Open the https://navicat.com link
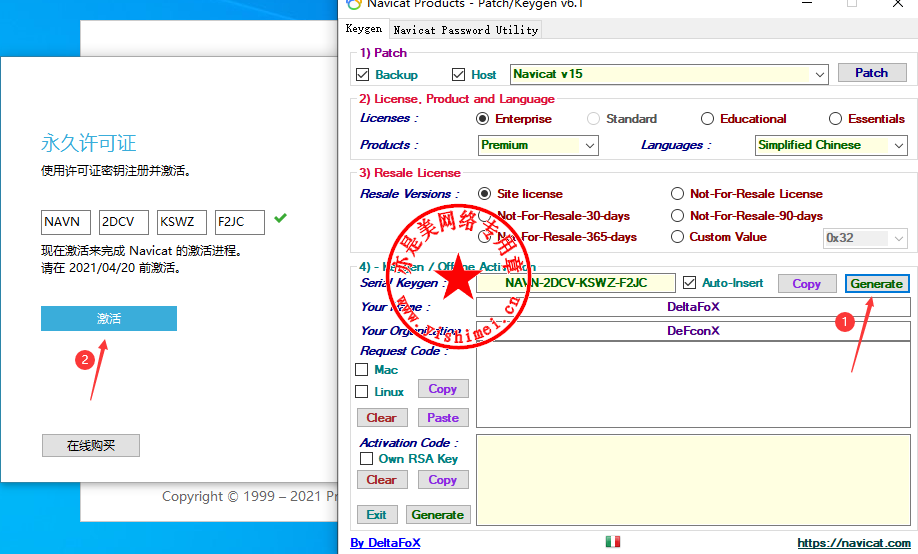 pyautogui.click(x=854, y=543)
